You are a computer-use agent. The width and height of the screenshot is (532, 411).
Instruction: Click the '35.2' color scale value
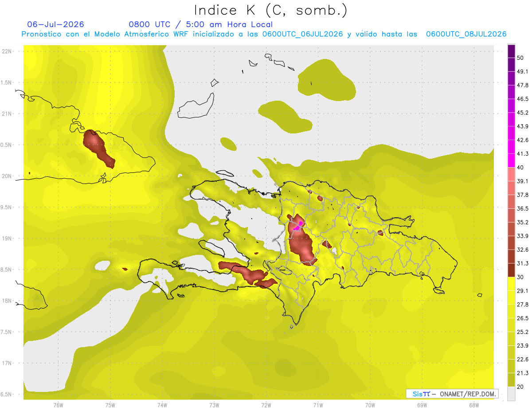pos(523,222)
